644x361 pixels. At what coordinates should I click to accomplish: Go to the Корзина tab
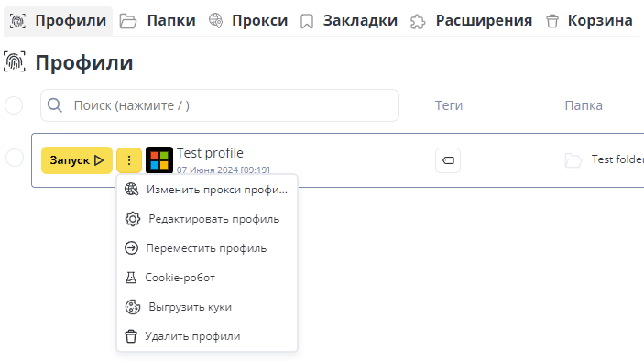(589, 21)
